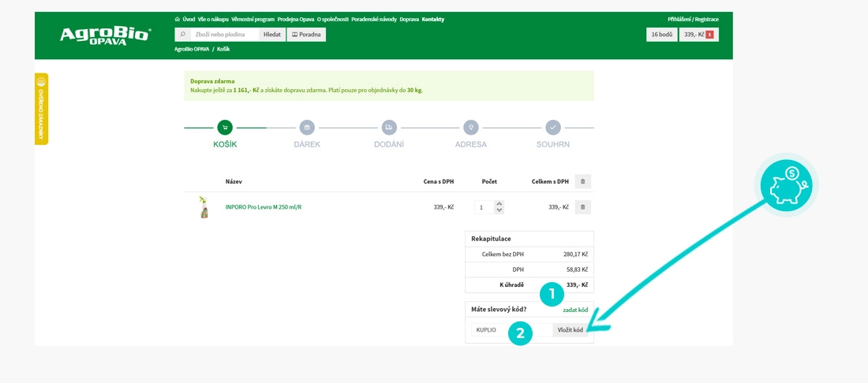The width and height of the screenshot is (868, 383).
Task: Click the Rekapitulace heading
Action: click(x=491, y=239)
